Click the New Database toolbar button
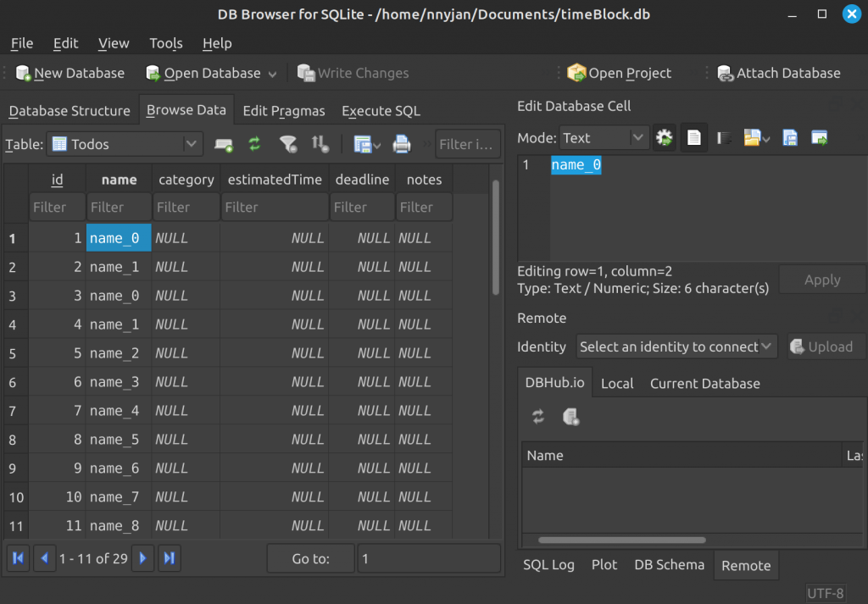Image resolution: width=868 pixels, height=604 pixels. tap(70, 73)
